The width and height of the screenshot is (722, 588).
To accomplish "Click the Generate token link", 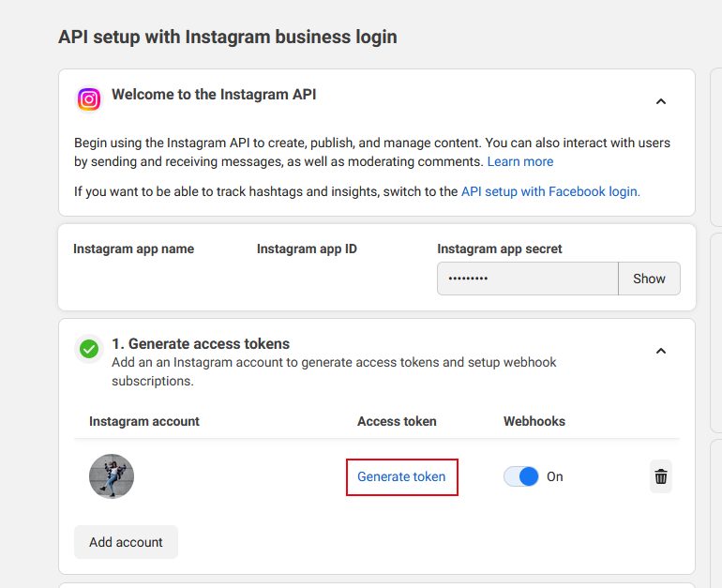I will point(401,476).
